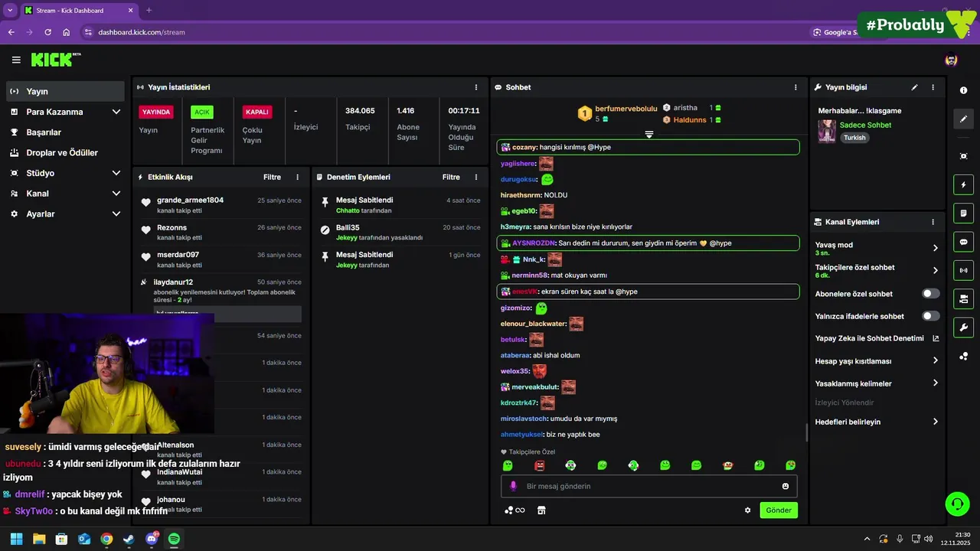Screen dimensions: 980x551
Task: Click the lightning bolt icon in the right sidebar
Action: [x=963, y=184]
